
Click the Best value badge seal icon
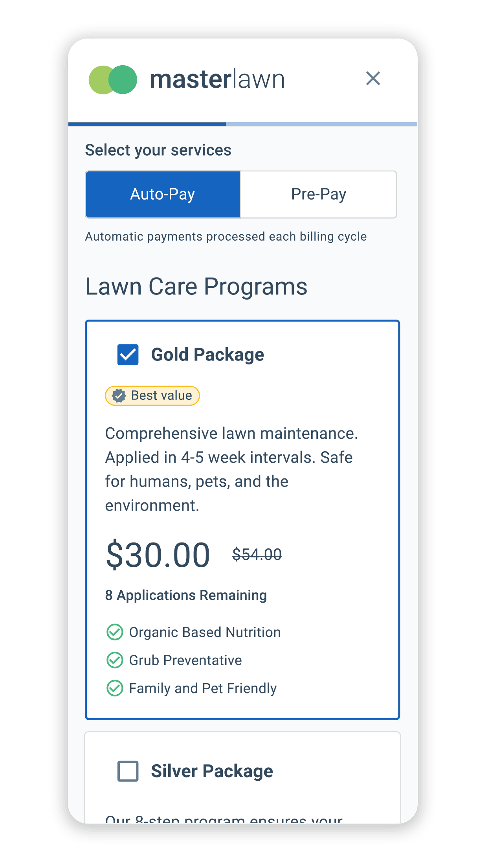pyautogui.click(x=119, y=395)
